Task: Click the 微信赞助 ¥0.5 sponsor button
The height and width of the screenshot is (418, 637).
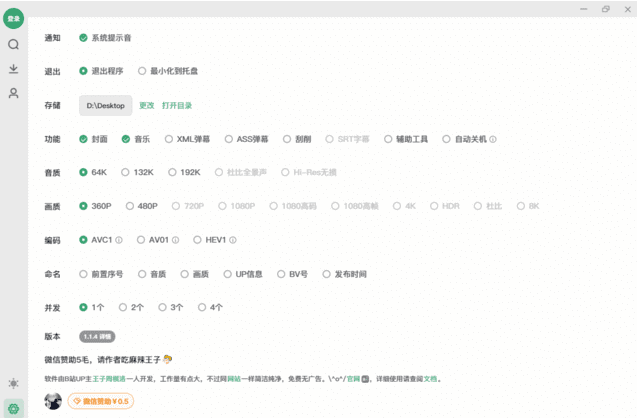Action: coord(100,401)
